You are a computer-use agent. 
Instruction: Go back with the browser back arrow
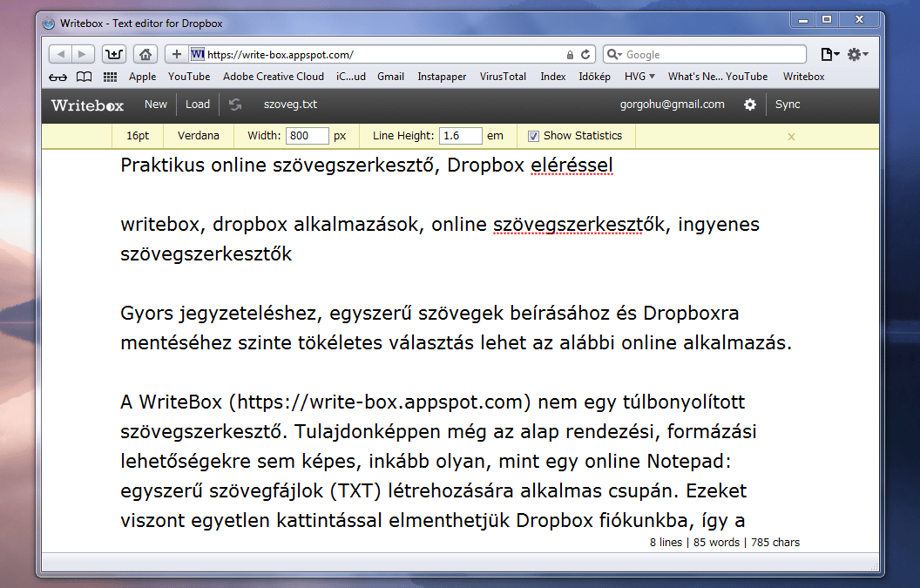[60, 55]
